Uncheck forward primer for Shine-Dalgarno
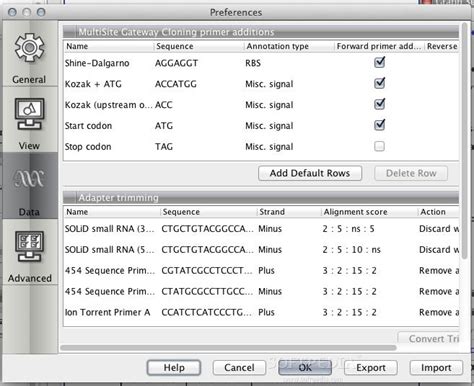 (x=379, y=62)
